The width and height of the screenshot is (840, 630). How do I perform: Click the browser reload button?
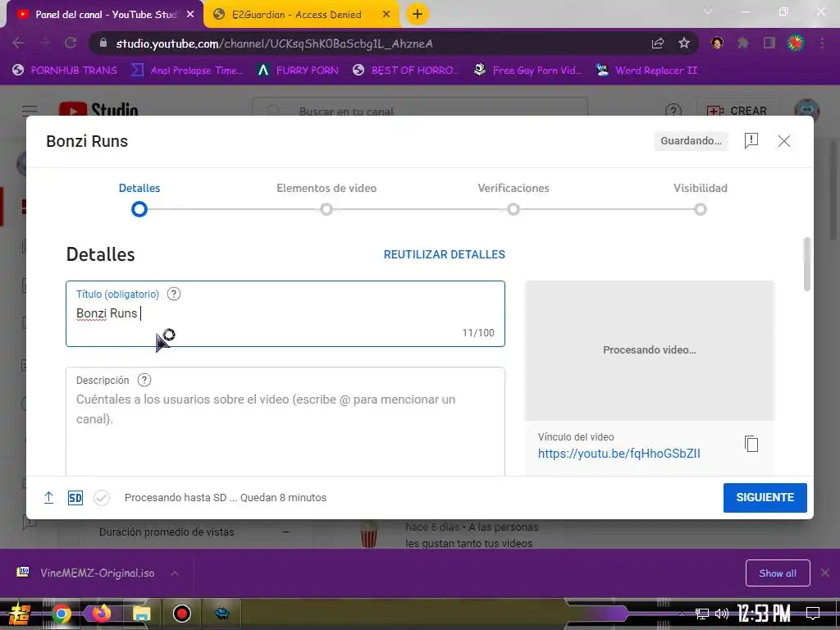coord(71,43)
